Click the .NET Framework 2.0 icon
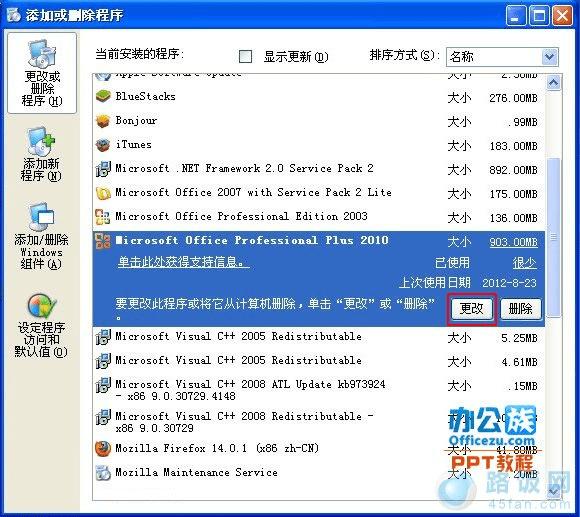The image size is (580, 517). point(103,169)
